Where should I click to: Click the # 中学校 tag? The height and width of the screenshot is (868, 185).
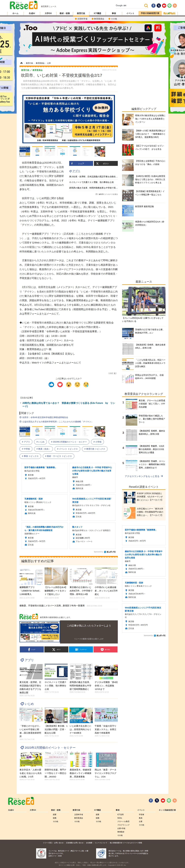[x=26, y=449]
